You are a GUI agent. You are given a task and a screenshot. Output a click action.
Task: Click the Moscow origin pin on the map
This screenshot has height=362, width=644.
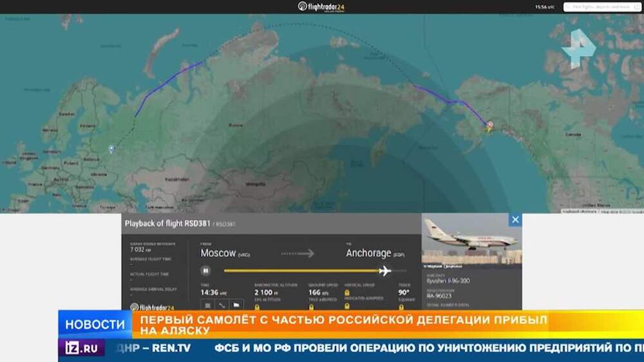(111, 149)
